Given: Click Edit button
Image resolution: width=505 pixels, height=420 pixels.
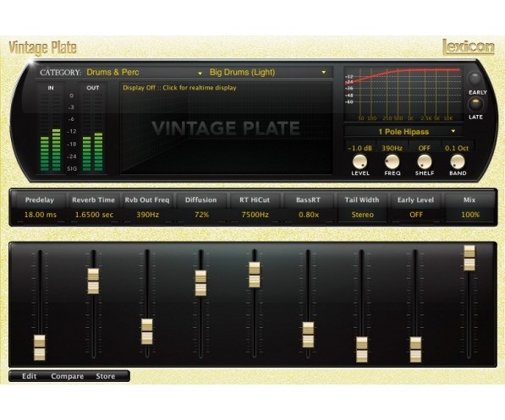Looking at the screenshot, I should [x=29, y=376].
